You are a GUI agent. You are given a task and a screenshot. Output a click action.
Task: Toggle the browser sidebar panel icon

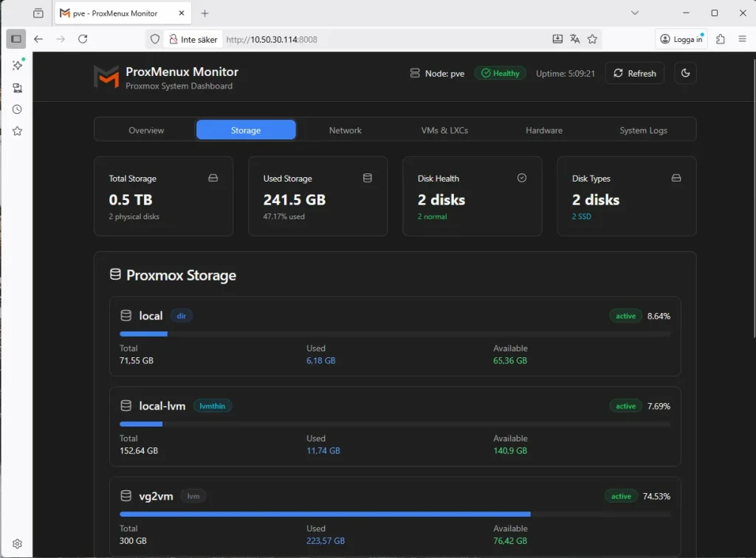tap(16, 39)
